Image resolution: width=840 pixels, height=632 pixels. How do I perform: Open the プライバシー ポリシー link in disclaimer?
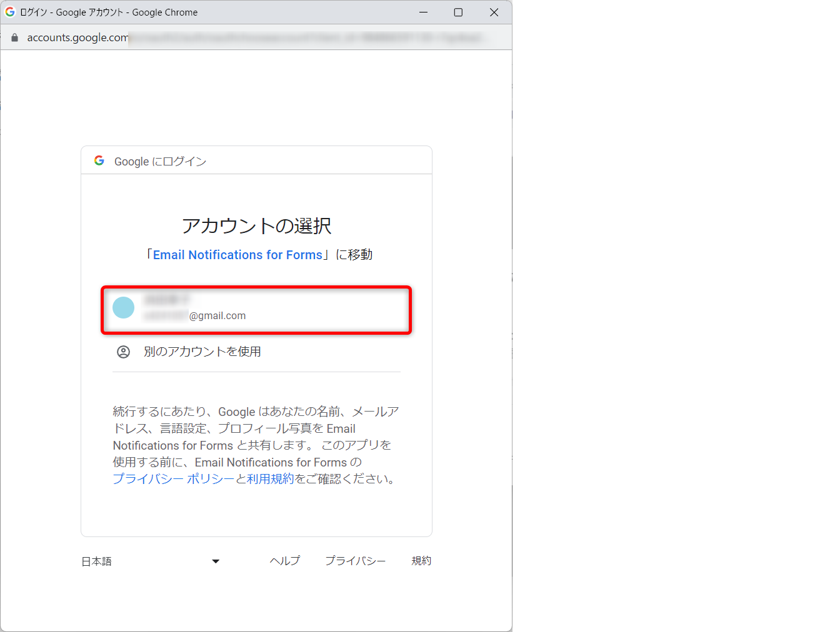[173, 479]
